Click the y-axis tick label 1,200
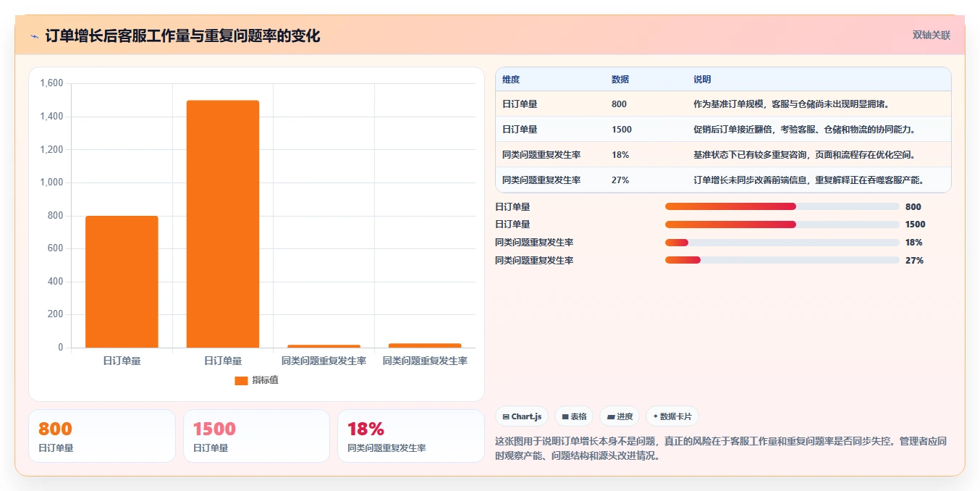Screen dimensions: 980x491 [51, 149]
